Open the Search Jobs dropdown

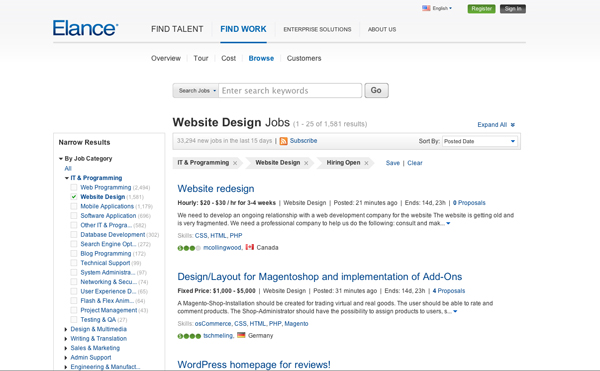point(196,91)
